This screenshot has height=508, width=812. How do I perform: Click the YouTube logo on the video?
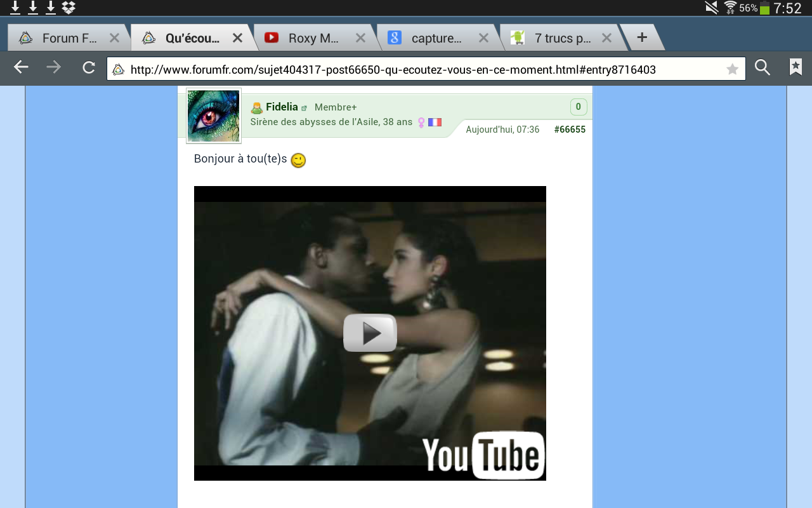[483, 455]
